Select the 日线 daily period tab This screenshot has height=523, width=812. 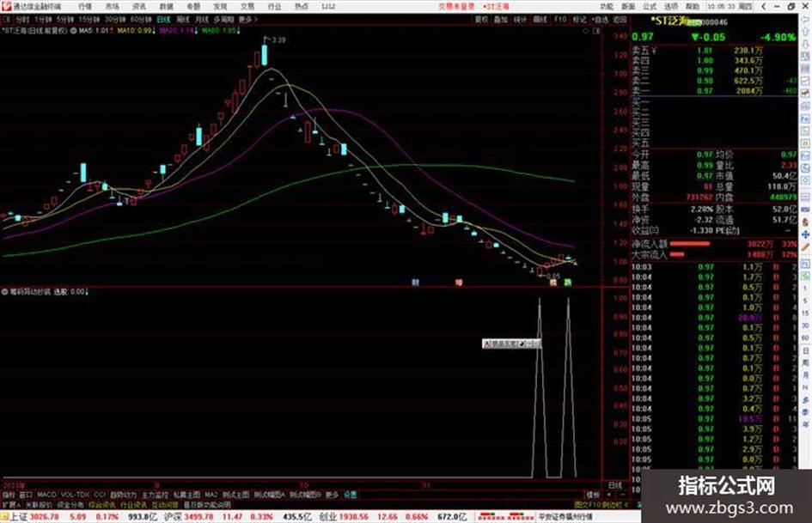163,19
